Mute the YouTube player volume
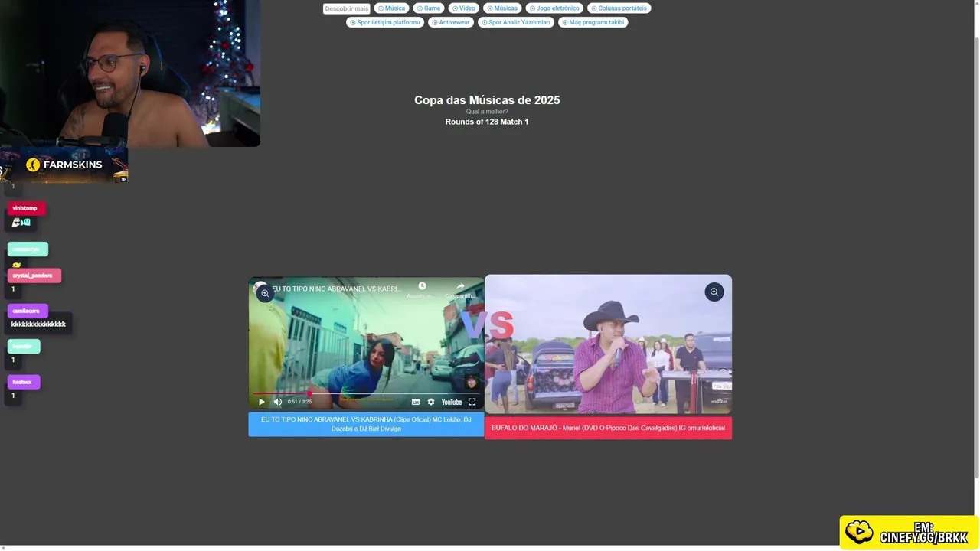Screen dimensions: 980x551 point(277,402)
